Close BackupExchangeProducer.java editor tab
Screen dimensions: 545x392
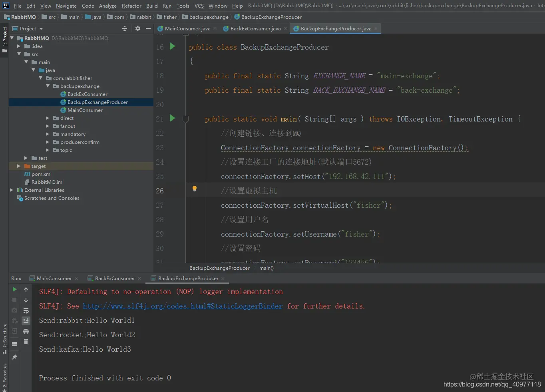[376, 28]
